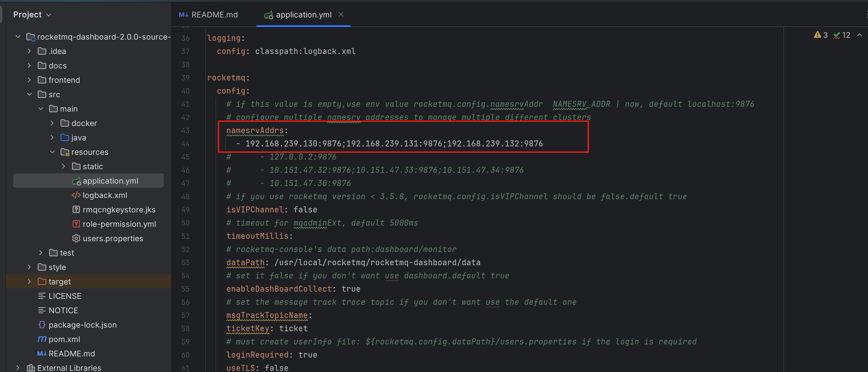
Task: Open the LICENSE file
Action: coord(65,296)
